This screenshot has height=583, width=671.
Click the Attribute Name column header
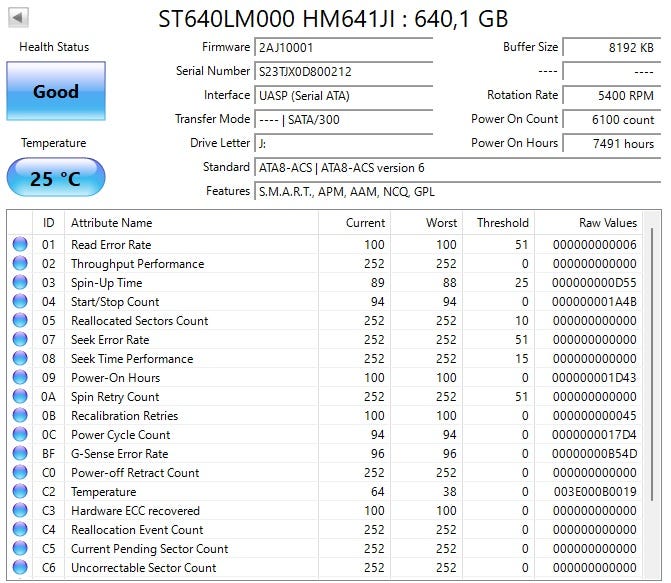112,223
